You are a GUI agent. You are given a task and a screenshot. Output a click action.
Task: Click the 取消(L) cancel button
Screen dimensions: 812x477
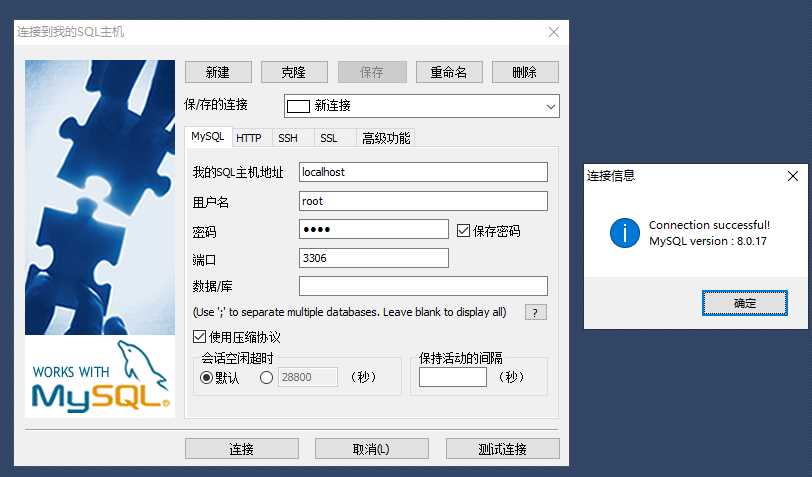[x=372, y=449]
